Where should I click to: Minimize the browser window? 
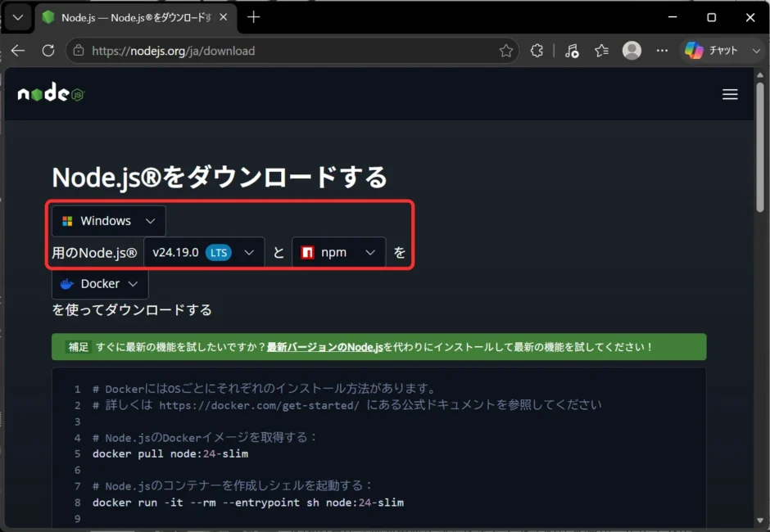pyautogui.click(x=673, y=17)
